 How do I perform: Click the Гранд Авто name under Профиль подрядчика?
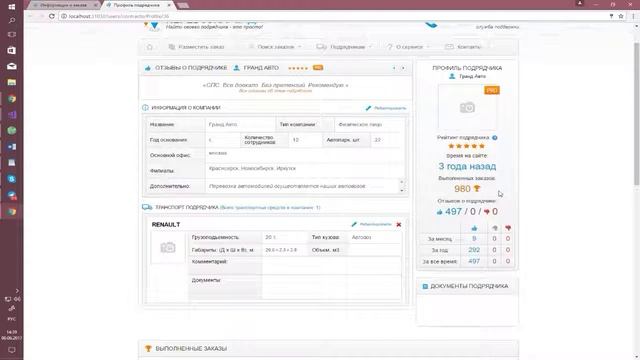tap(472, 76)
